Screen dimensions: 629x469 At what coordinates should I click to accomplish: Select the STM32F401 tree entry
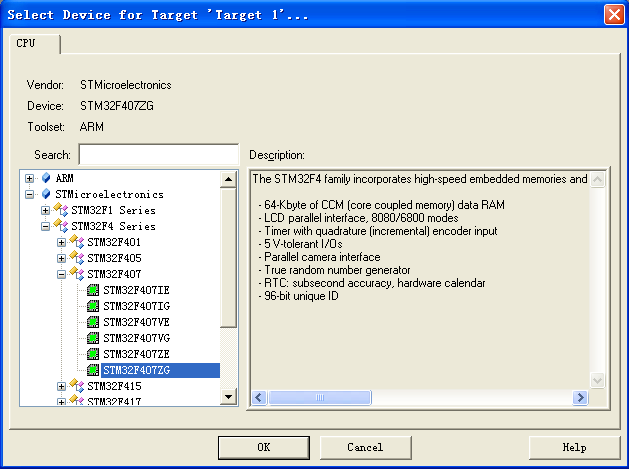114,242
